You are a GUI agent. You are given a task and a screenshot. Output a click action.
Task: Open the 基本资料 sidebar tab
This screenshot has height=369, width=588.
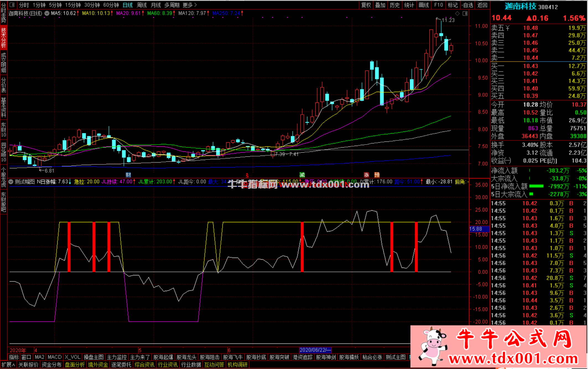(4, 107)
